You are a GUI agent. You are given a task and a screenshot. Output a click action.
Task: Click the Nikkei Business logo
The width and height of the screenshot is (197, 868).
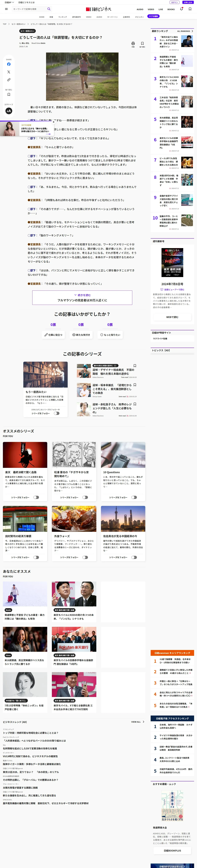coord(99,9)
